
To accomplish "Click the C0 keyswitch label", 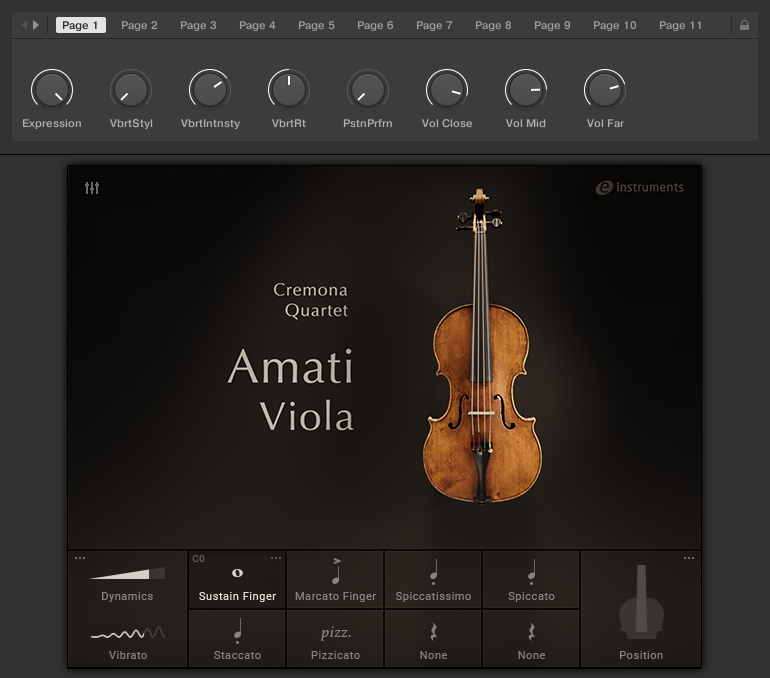I will 198,559.
